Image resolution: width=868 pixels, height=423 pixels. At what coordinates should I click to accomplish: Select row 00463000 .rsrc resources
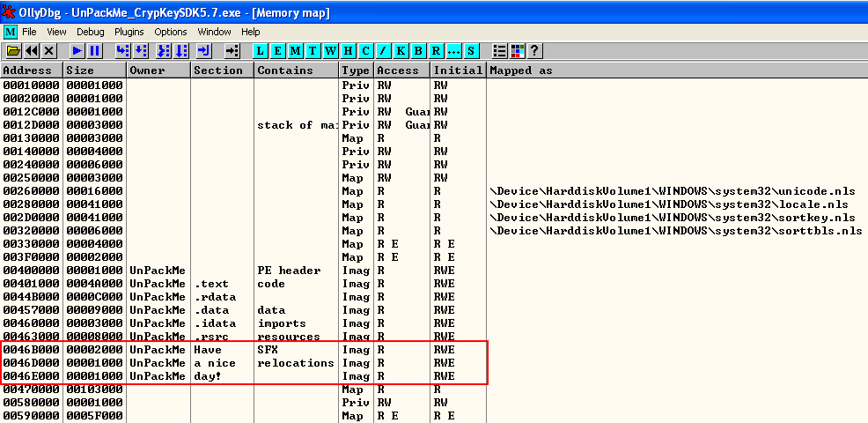pos(434,337)
